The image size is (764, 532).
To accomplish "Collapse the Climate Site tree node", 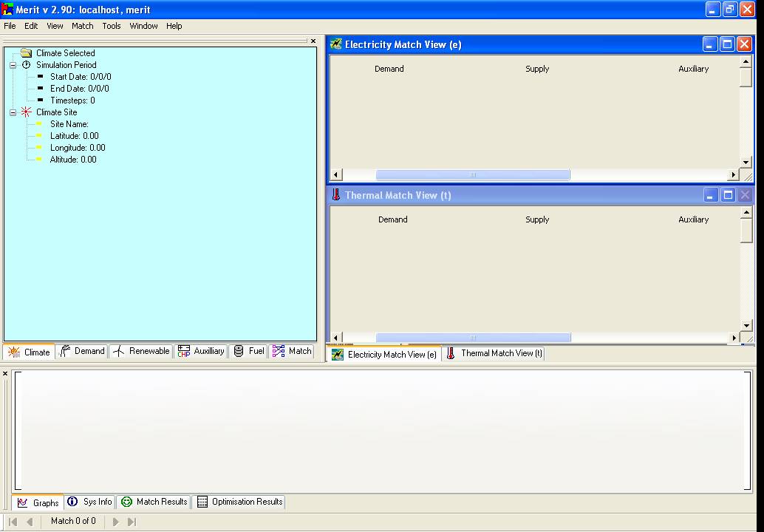I will point(13,112).
